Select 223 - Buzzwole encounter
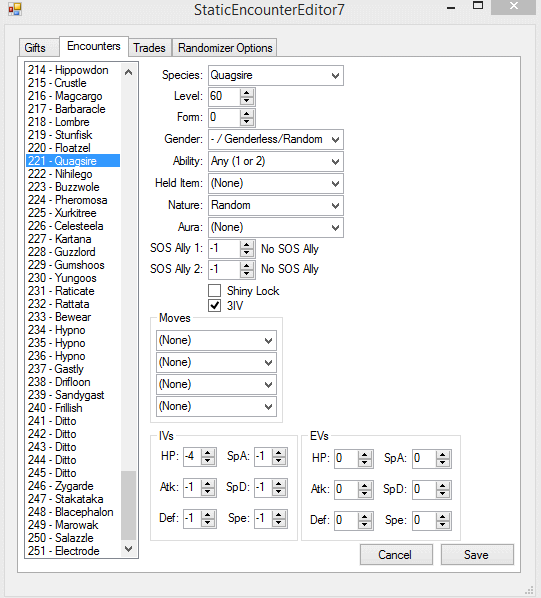 (73, 187)
